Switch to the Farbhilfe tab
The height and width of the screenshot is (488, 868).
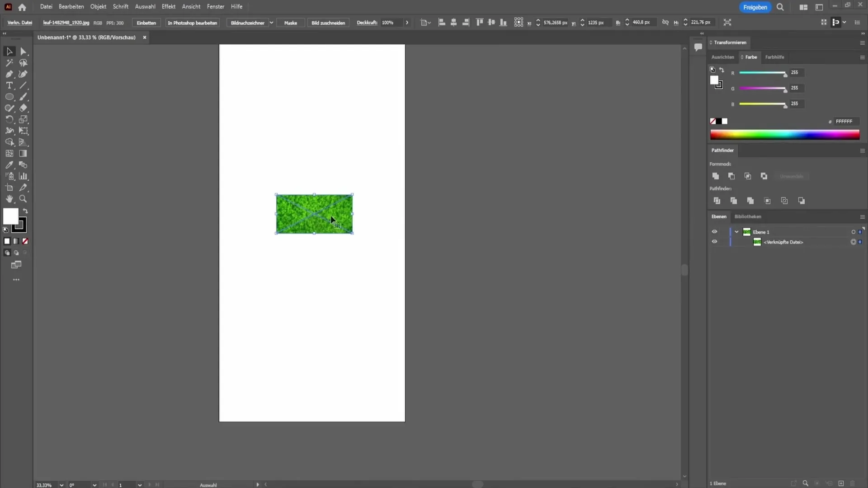774,57
